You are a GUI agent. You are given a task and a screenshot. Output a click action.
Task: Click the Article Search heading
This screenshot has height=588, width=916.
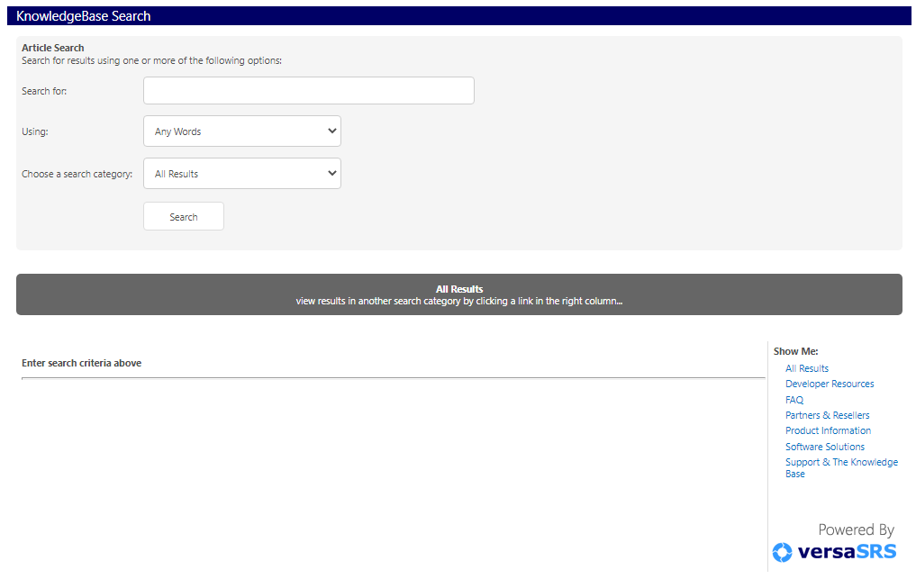pyautogui.click(x=52, y=48)
